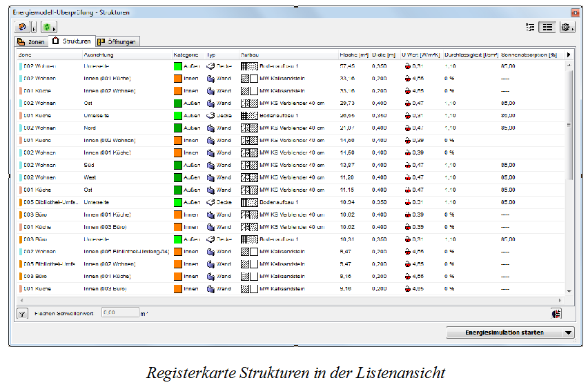This screenshot has width=588, height=387.
Task: Click the wall type icon in Süd row
Action: [210, 166]
